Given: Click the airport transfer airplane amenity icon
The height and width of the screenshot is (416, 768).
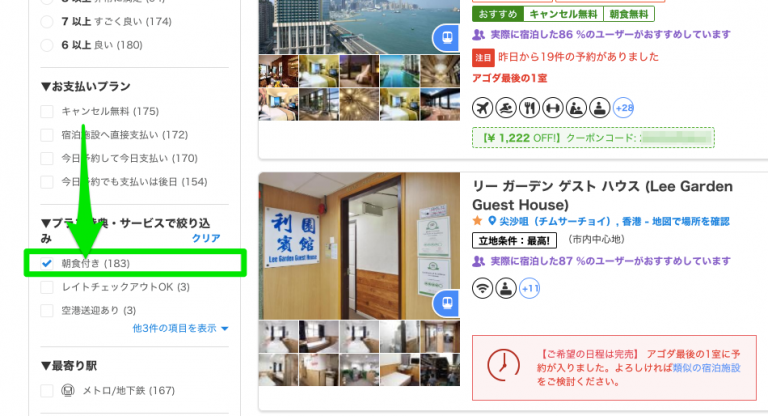Looking at the screenshot, I should pos(482,108).
